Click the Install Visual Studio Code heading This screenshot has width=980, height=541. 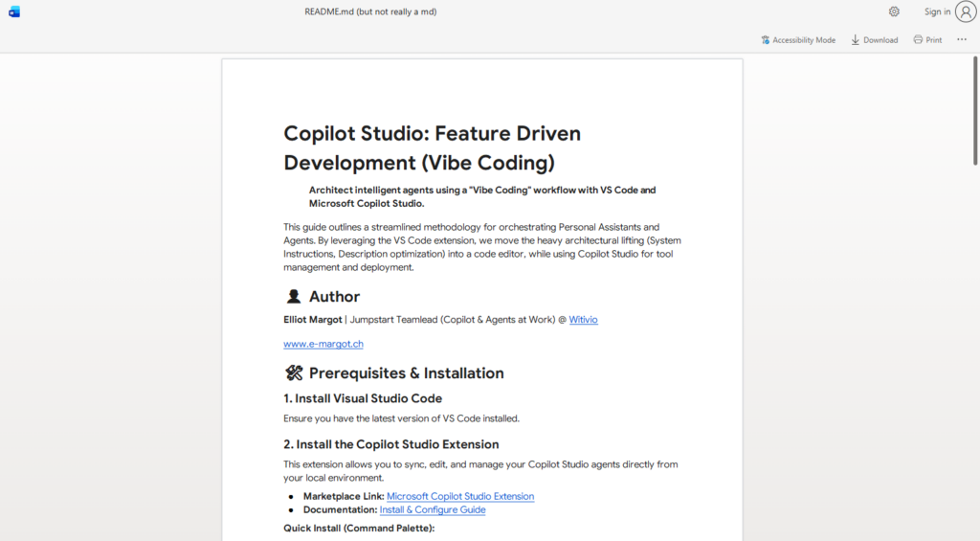(x=363, y=398)
